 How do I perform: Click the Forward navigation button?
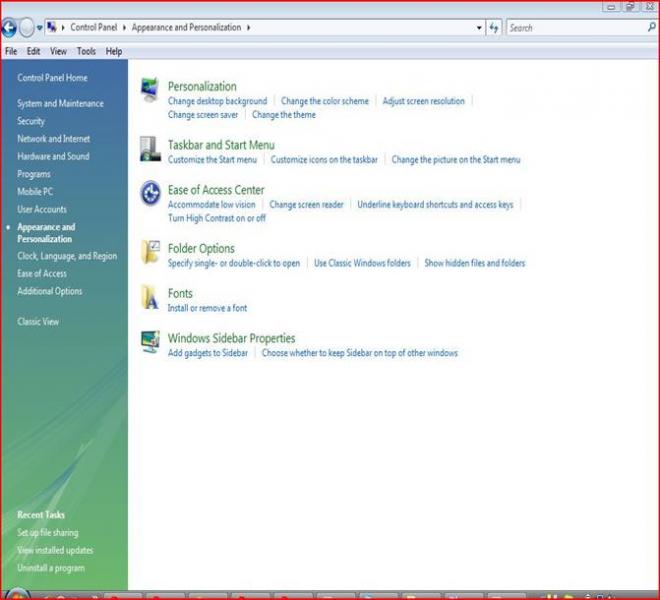coord(26,28)
